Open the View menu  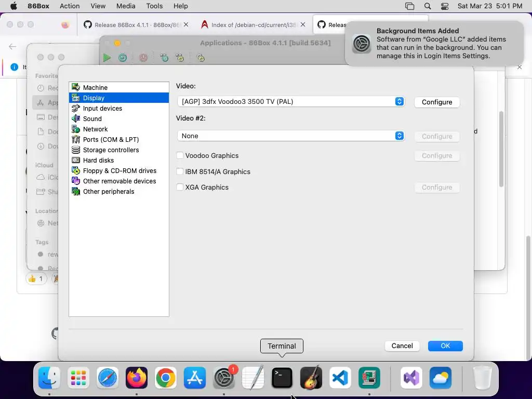(98, 6)
